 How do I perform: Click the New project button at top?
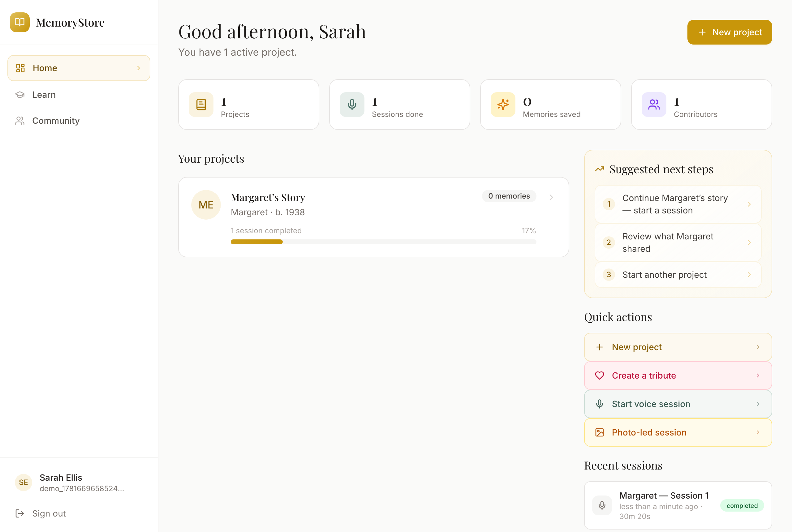pyautogui.click(x=730, y=32)
